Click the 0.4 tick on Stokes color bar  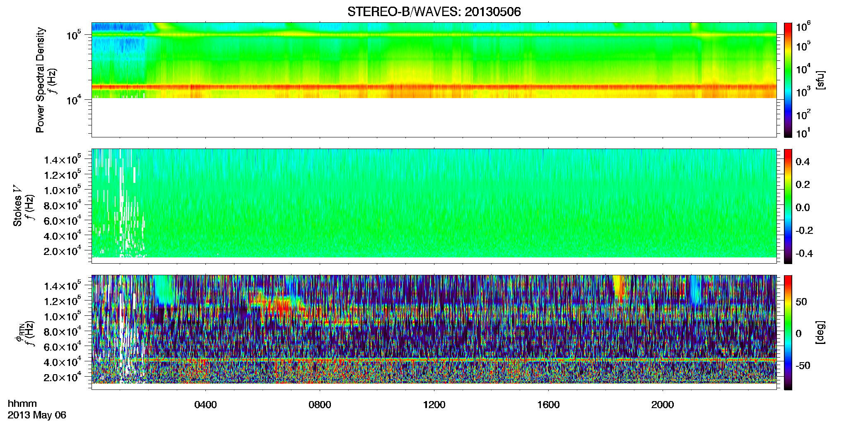(803, 162)
